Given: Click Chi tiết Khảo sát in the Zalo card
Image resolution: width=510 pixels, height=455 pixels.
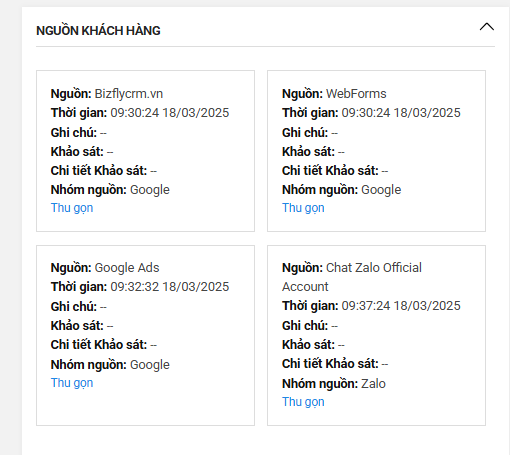Looking at the screenshot, I should click(330, 364).
